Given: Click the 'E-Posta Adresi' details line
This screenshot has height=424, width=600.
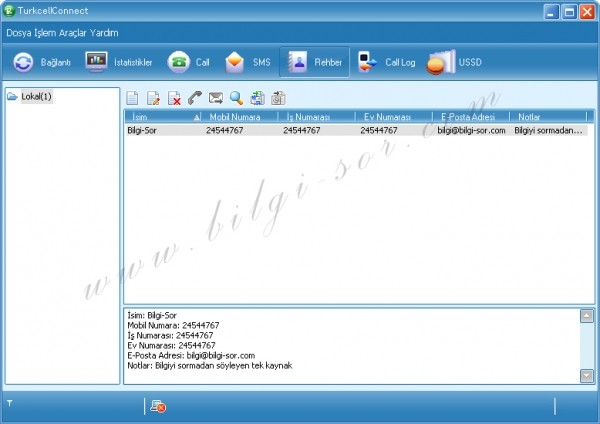Looking at the screenshot, I should tap(191, 356).
